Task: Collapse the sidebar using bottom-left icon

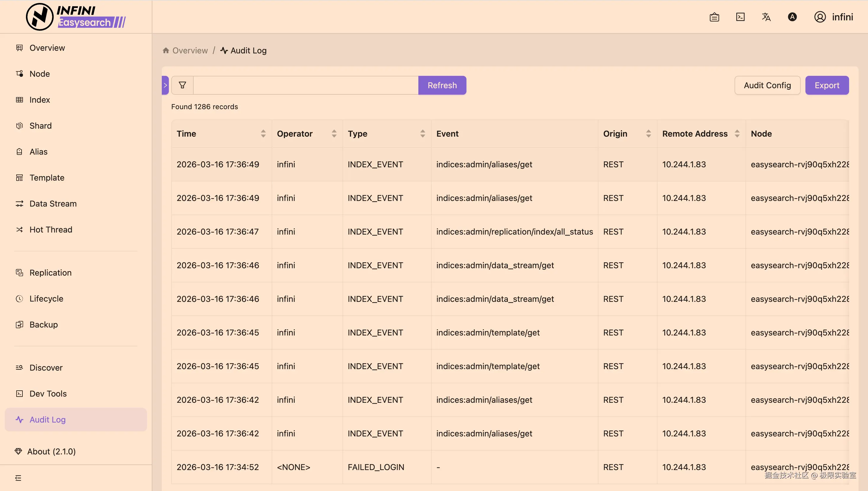Action: [18, 478]
